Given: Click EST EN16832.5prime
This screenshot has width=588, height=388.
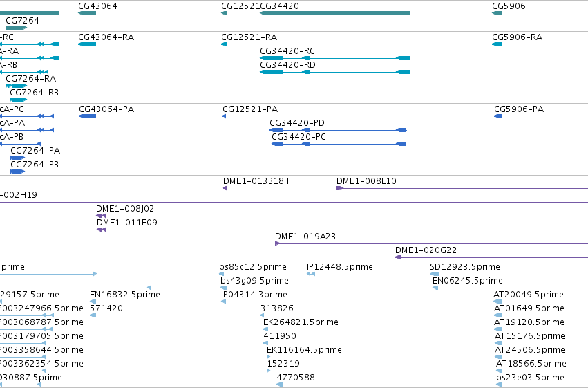Looking at the screenshot, I should click(x=125, y=295).
